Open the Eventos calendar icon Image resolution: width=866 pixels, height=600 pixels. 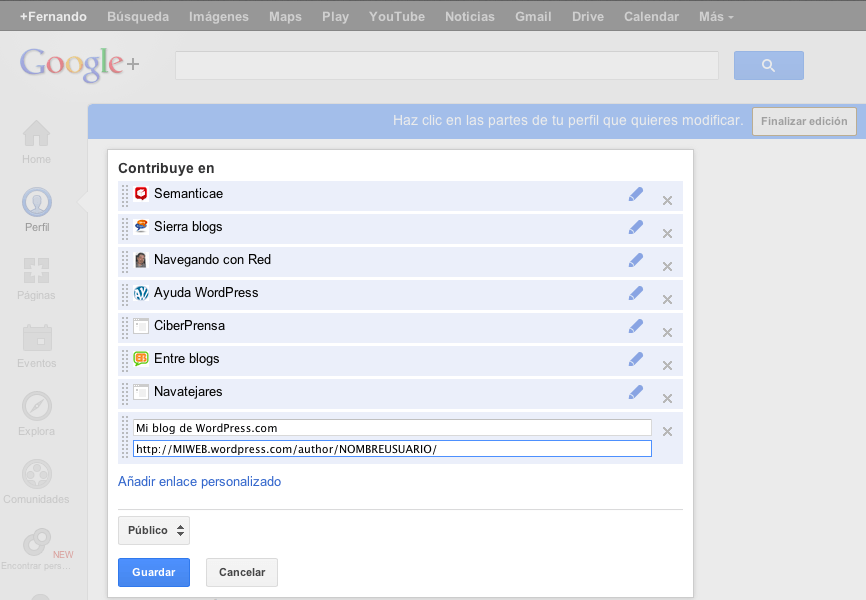tap(37, 339)
